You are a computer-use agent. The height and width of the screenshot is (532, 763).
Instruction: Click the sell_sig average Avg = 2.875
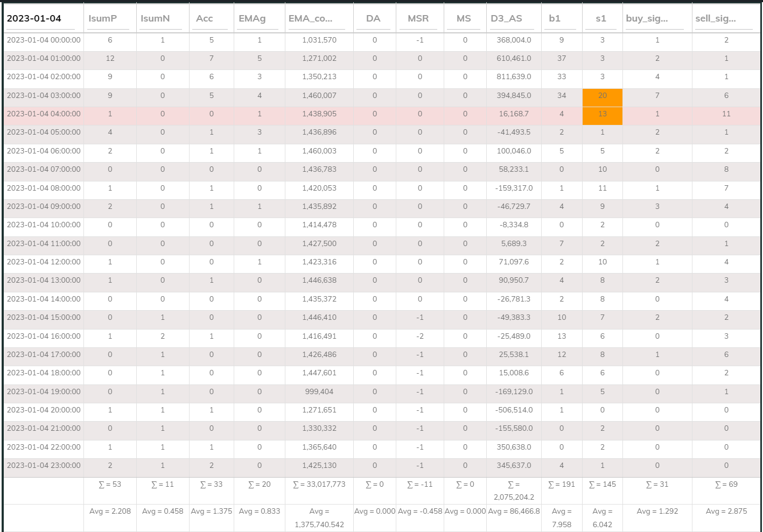pos(726,511)
